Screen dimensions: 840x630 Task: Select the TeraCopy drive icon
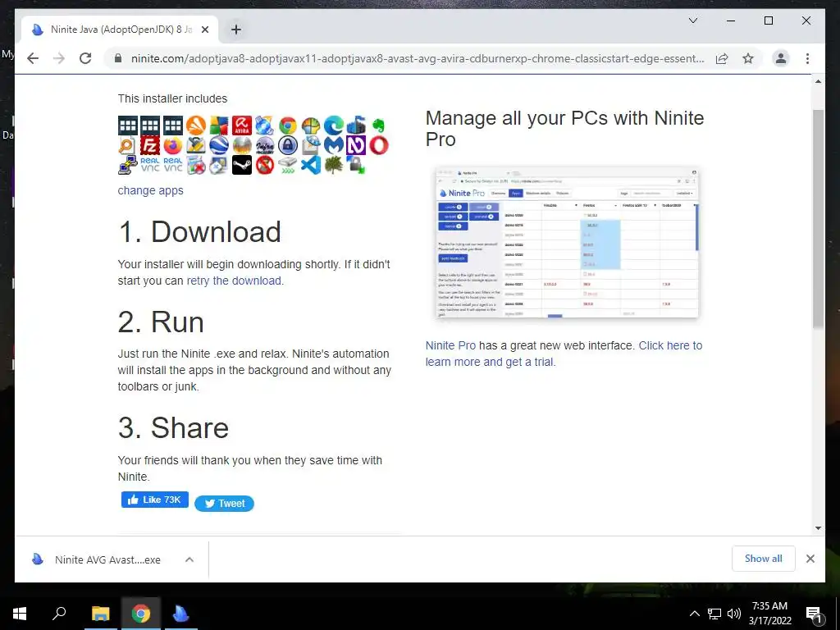click(288, 164)
